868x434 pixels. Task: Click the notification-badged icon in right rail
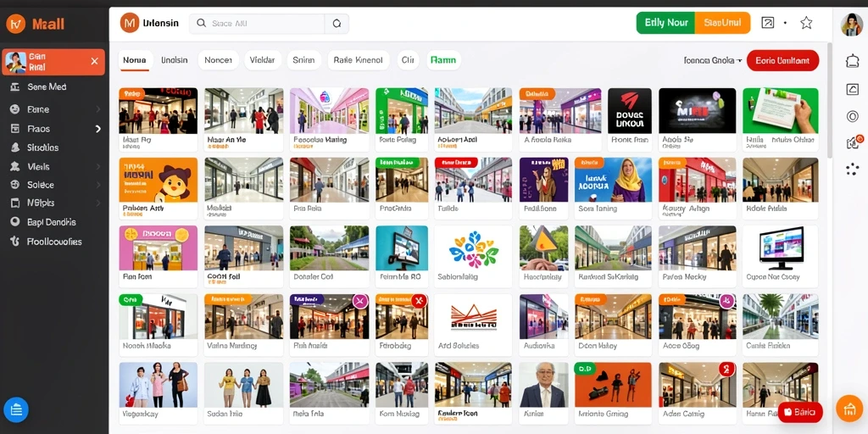(853, 142)
